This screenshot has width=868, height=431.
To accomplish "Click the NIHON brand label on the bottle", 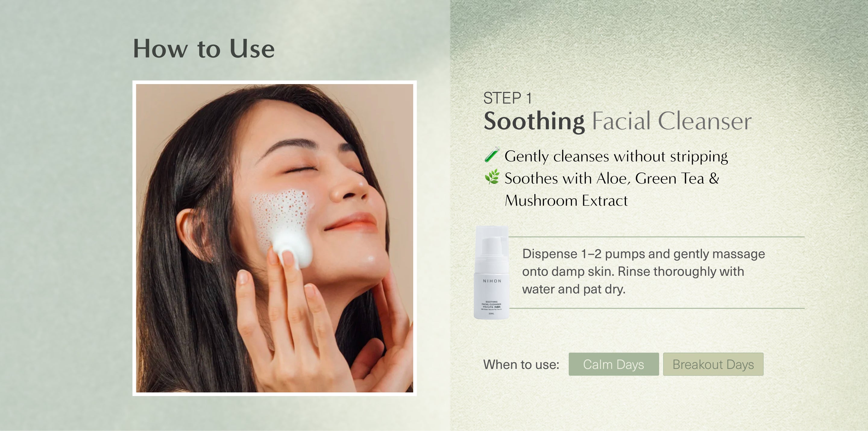I will 492,281.
